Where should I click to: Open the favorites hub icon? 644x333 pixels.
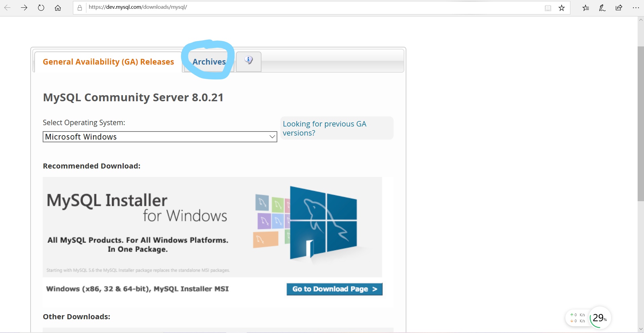click(x=586, y=8)
